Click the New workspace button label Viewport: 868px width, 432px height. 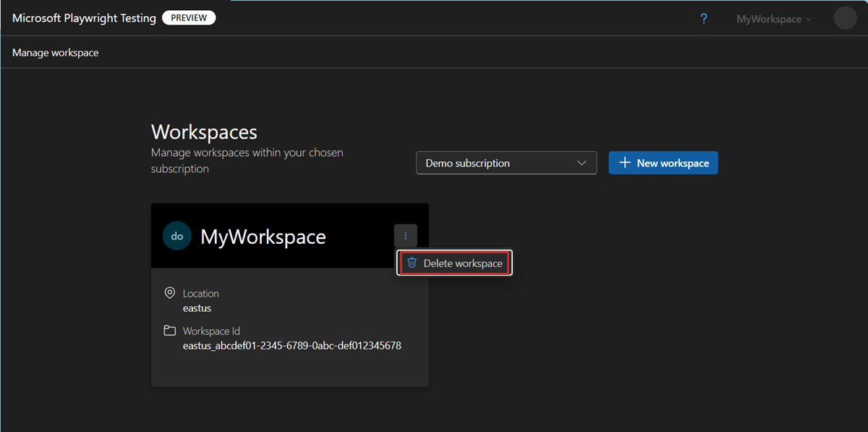pyautogui.click(x=673, y=163)
